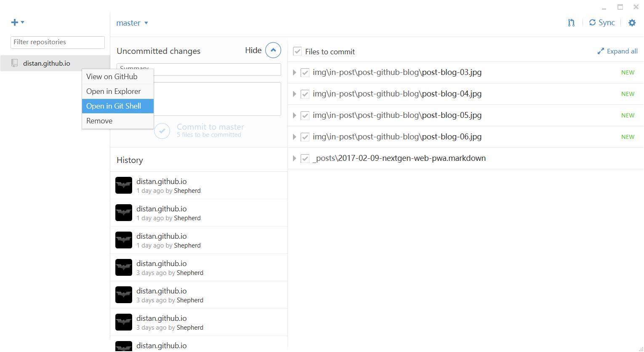Choose Open in Explorer from context menu
The height and width of the screenshot is (352, 644).
(118, 91)
